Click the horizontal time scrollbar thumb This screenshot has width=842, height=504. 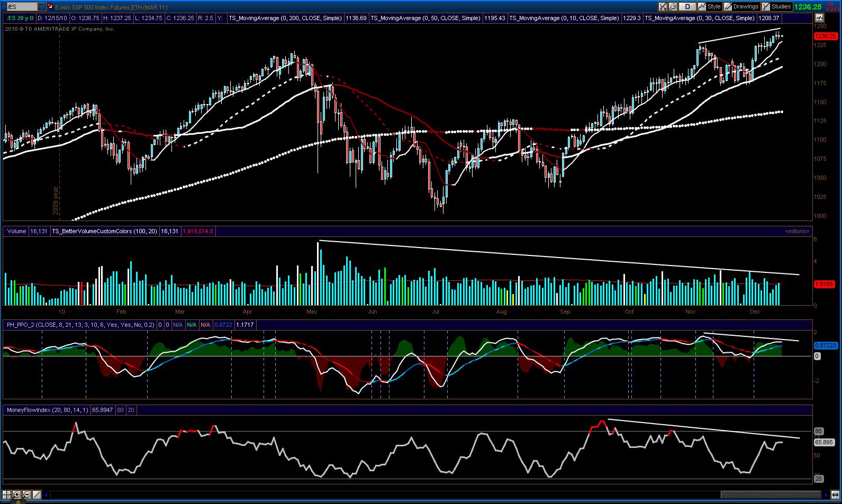[x=771, y=495]
